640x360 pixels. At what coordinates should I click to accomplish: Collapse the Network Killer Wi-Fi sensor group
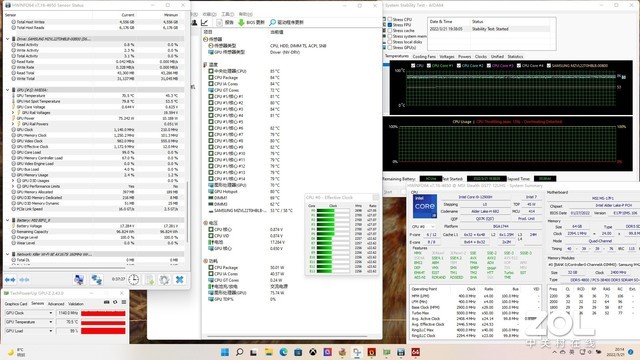tap(8, 254)
